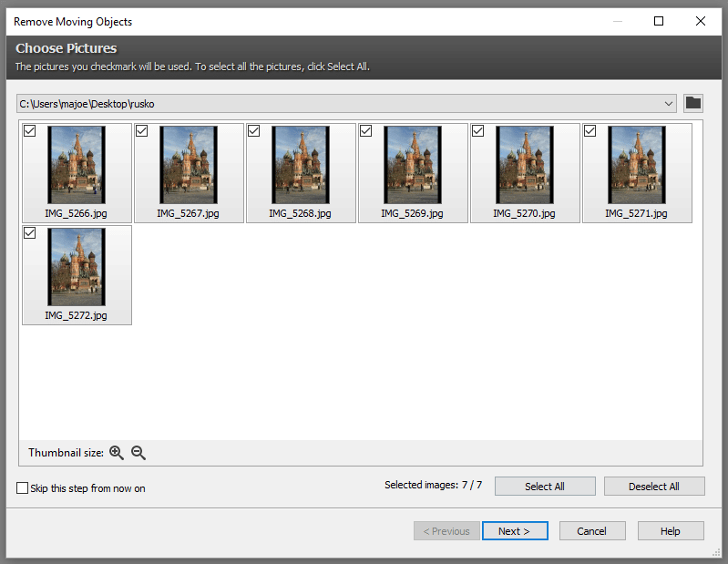Click the IMG_5268.jpg file name label
The width and height of the screenshot is (728, 564).
[301, 213]
